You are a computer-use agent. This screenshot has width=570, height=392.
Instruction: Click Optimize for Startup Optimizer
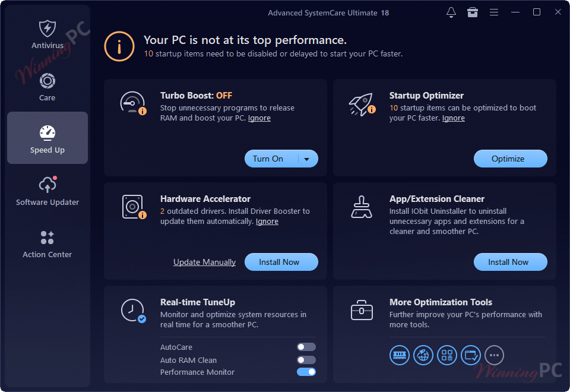(511, 159)
